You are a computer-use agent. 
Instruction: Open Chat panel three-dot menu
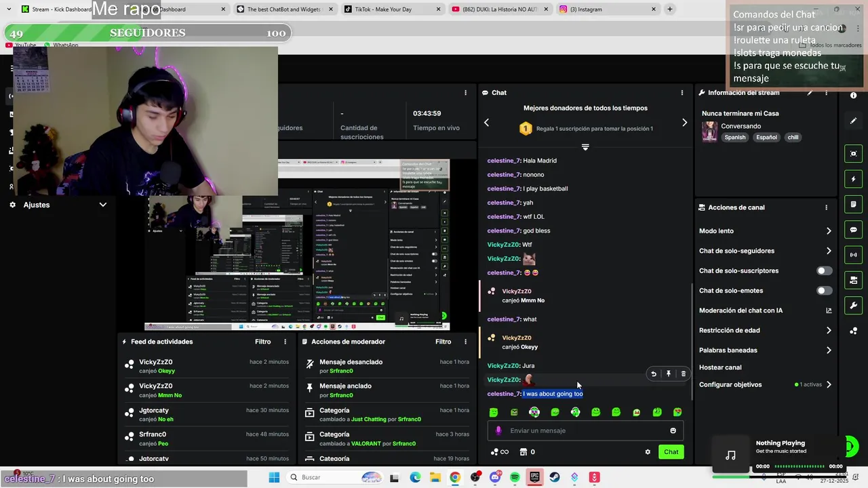pyautogui.click(x=682, y=93)
